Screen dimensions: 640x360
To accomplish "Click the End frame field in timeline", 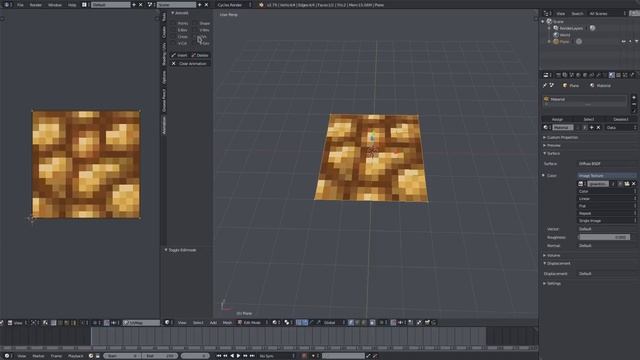I will pyautogui.click(x=160, y=356).
